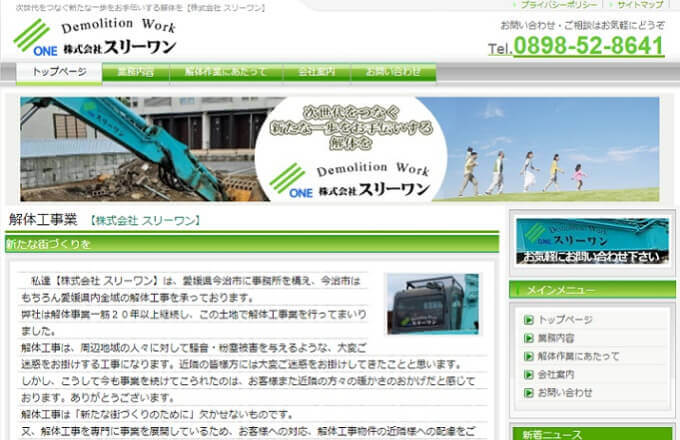
Task: Click the green arrow icon beside sidebar 業務内容
Action: pos(529,338)
